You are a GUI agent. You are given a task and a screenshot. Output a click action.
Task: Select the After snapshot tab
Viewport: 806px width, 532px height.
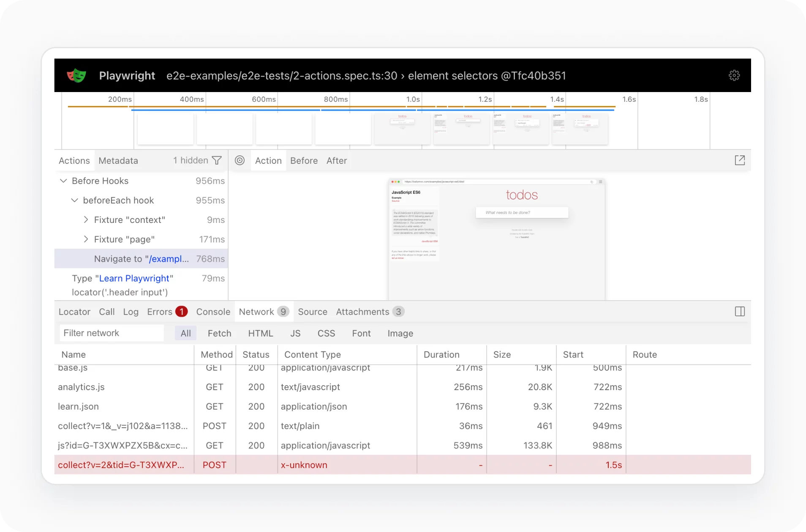click(x=337, y=160)
